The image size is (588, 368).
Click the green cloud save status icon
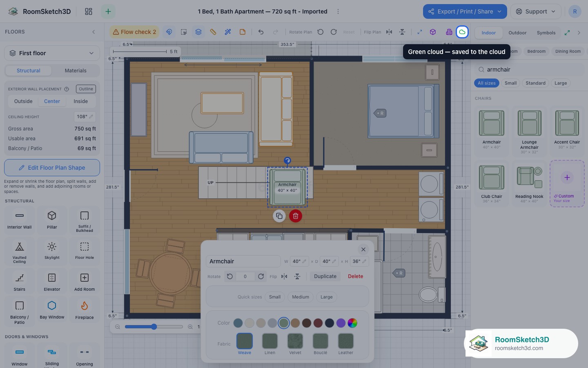tap(462, 32)
